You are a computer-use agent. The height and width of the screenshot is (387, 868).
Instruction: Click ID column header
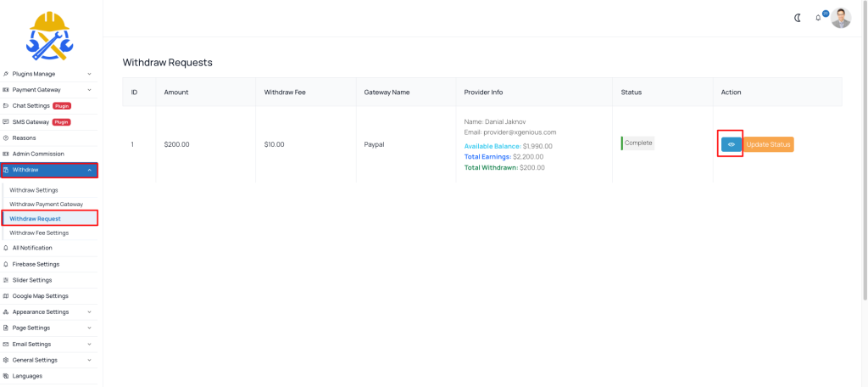(x=134, y=92)
